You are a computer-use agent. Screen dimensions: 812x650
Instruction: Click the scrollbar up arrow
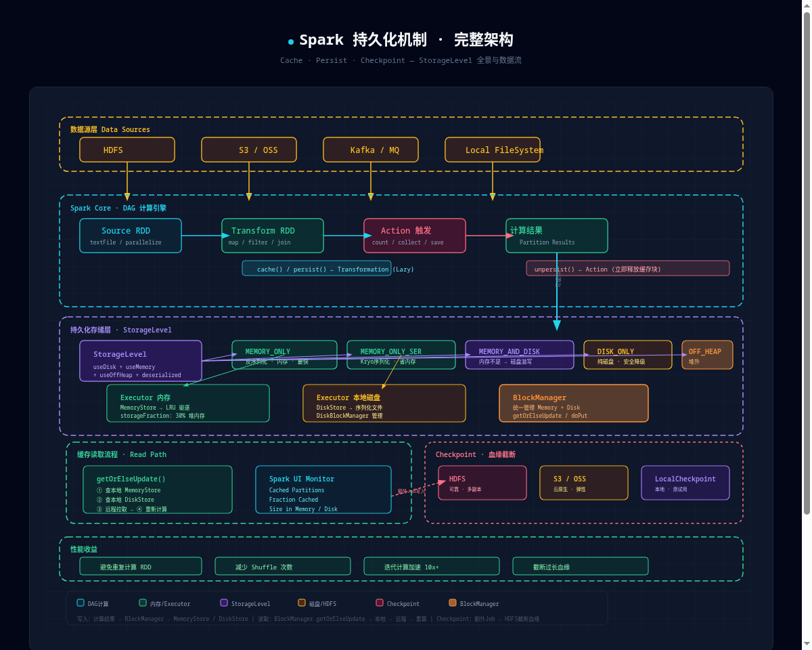(807, 5)
